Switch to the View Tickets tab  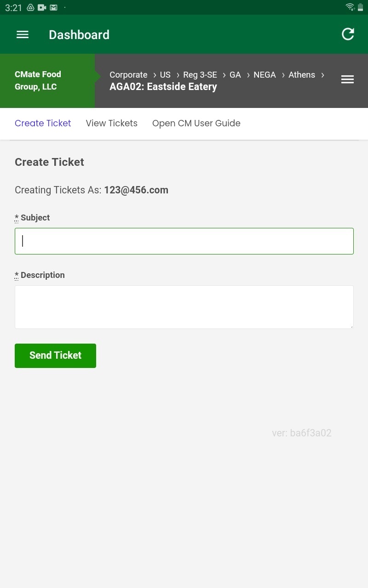point(112,123)
